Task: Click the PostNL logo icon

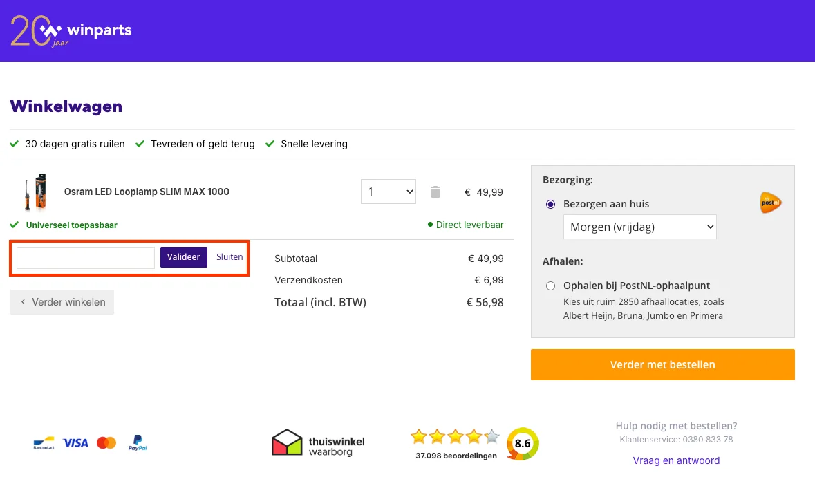Action: [x=770, y=203]
